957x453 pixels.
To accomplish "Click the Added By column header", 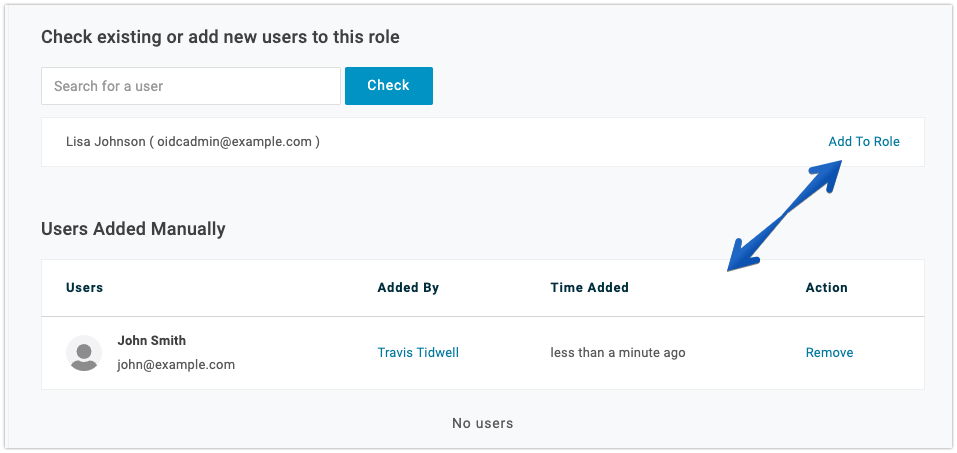I will pyautogui.click(x=408, y=288).
